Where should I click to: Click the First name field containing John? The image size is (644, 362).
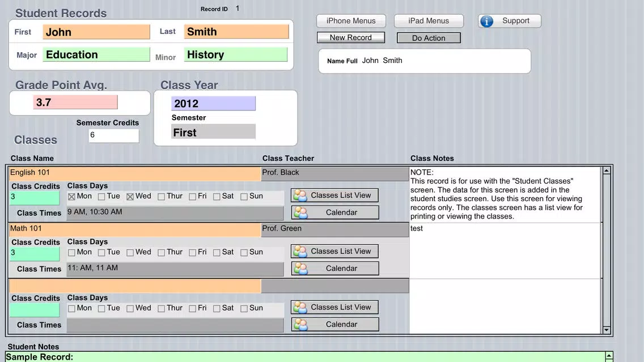[x=96, y=32]
